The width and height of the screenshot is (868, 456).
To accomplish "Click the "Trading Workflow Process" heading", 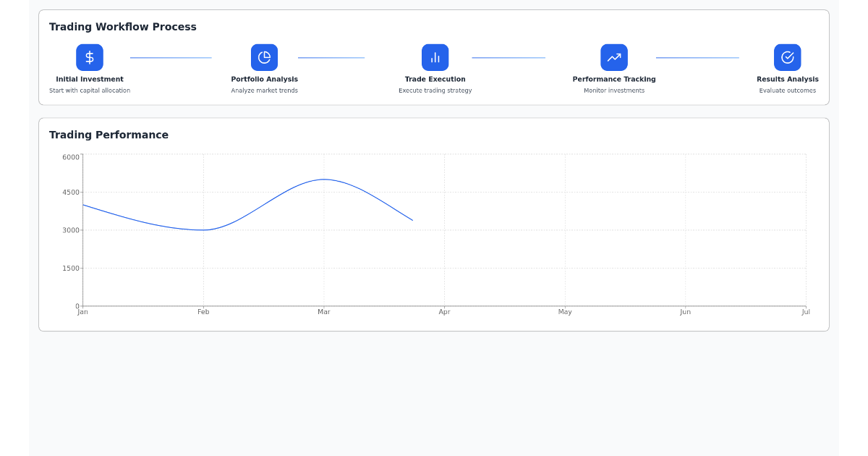I will (x=122, y=27).
